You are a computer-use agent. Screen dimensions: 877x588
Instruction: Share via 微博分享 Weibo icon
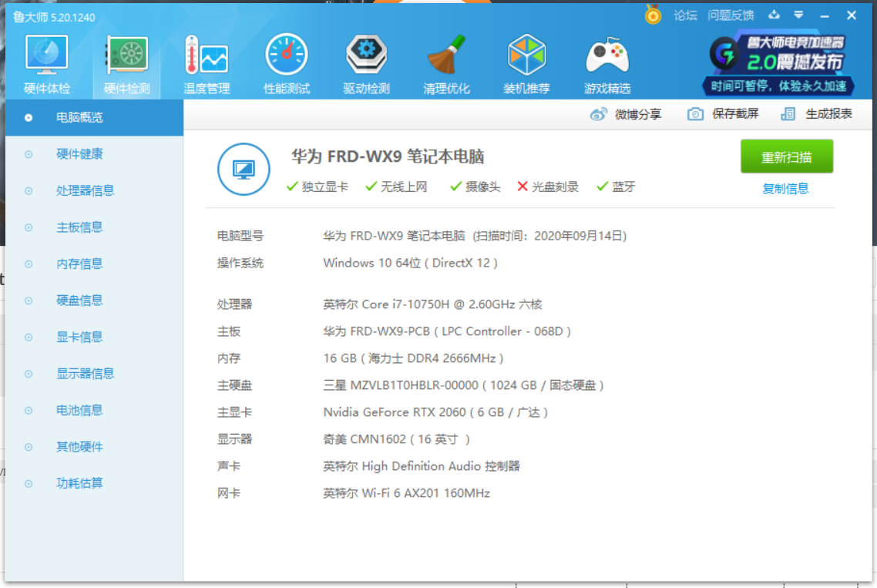point(625,114)
